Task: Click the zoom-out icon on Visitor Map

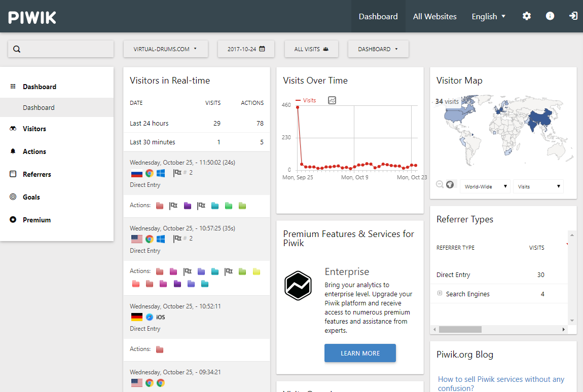Action: coord(440,184)
